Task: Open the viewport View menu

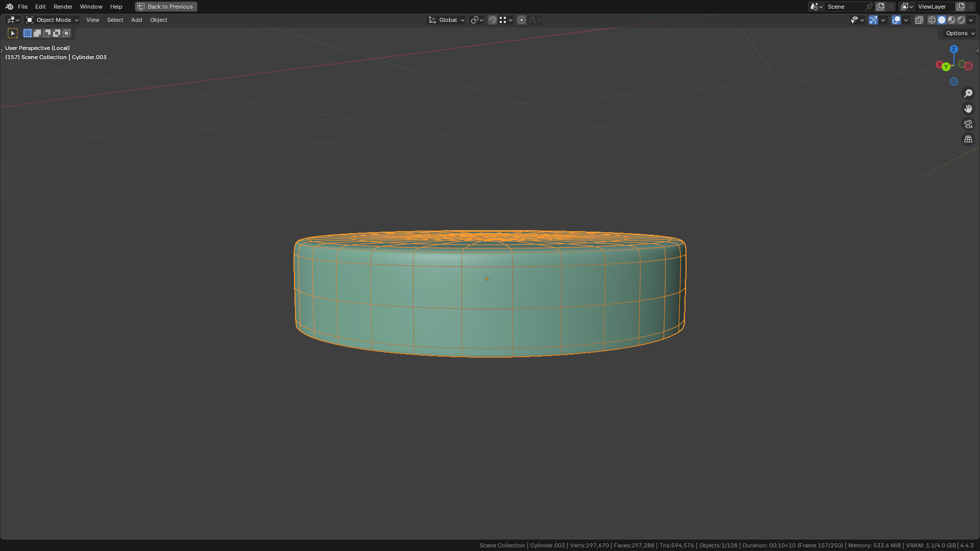Action: (92, 20)
